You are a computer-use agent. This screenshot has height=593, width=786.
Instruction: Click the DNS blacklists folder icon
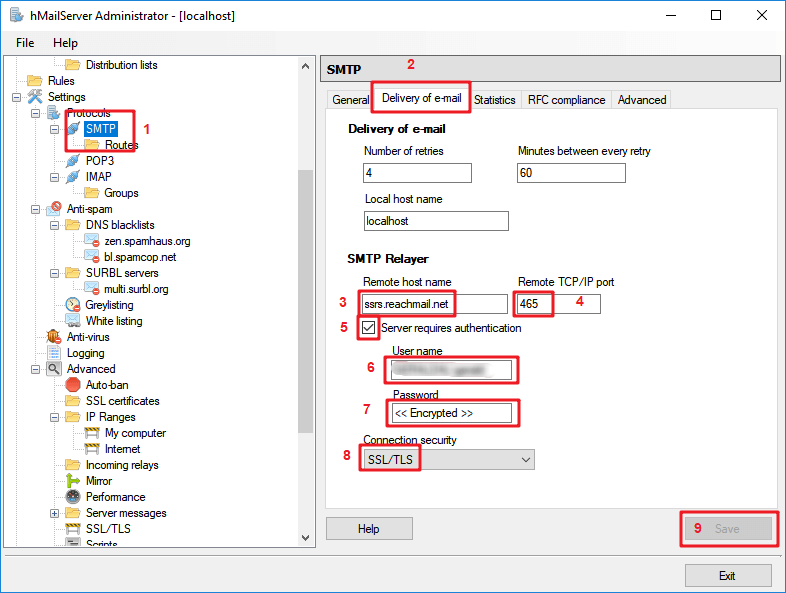point(73,225)
